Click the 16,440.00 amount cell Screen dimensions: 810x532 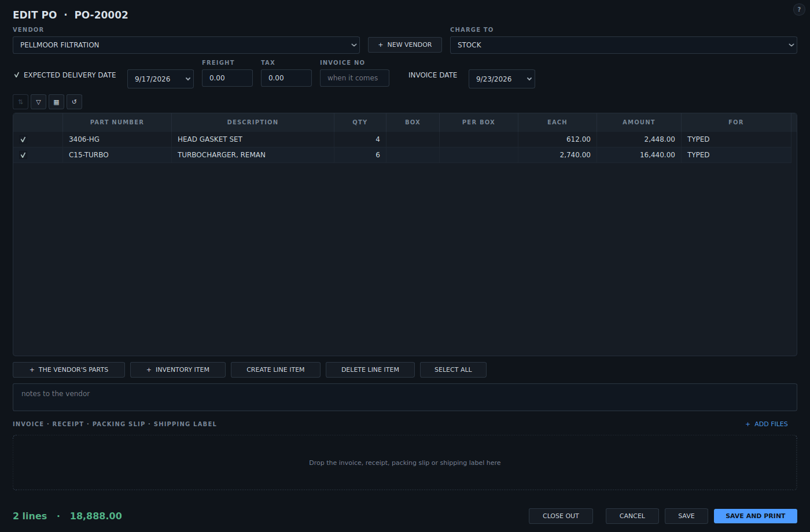coord(639,155)
